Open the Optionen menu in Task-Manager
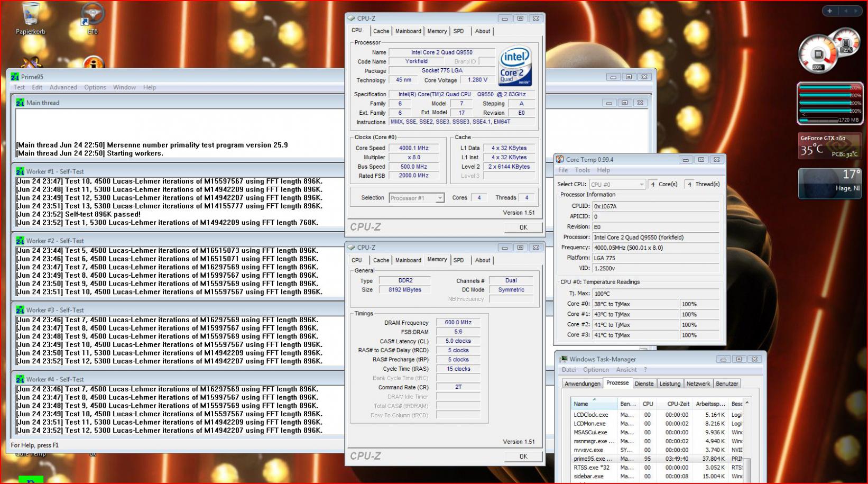The image size is (868, 484). 596,370
